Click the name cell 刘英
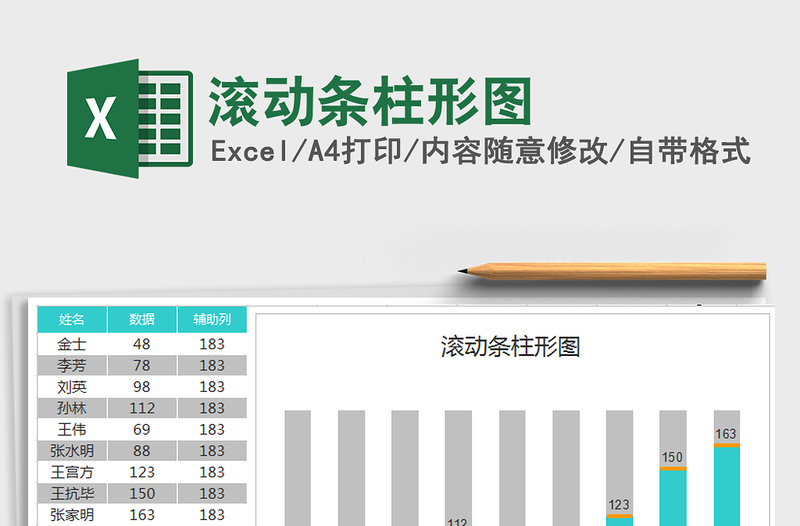800x526 pixels. 72,387
